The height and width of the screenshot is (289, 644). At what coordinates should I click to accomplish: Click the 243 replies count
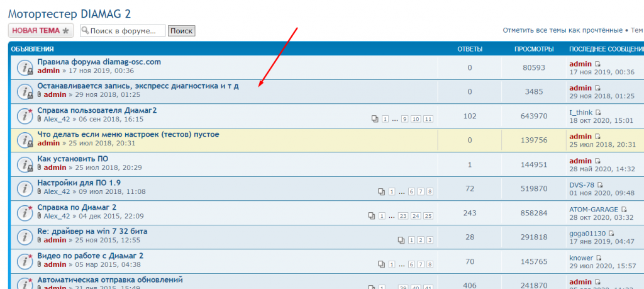click(x=470, y=213)
